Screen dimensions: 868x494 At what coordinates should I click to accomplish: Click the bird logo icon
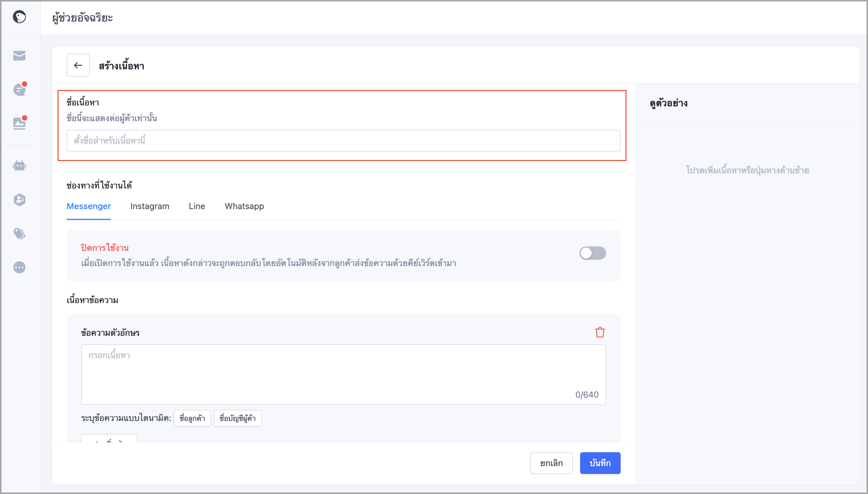[19, 17]
